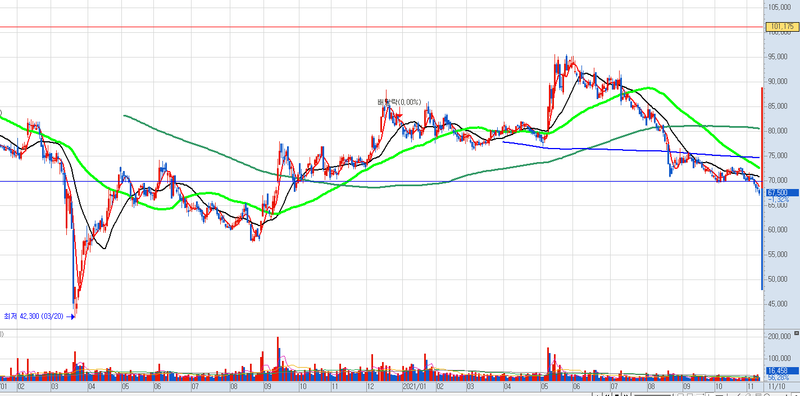Image resolution: width=800 pixels, height=396 pixels.
Task: Click the 11/10 date label
Action: tap(778, 387)
